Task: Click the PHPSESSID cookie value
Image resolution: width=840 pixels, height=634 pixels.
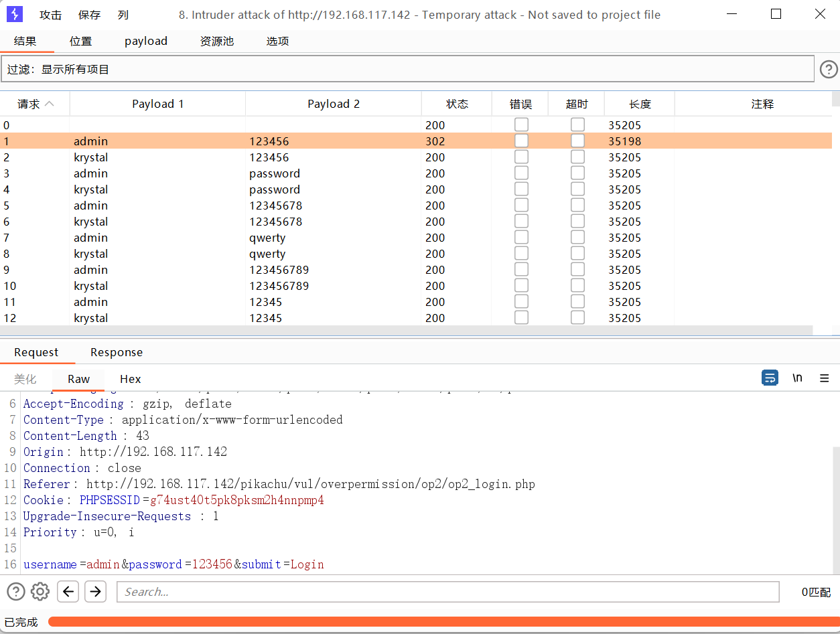Action: click(x=236, y=500)
